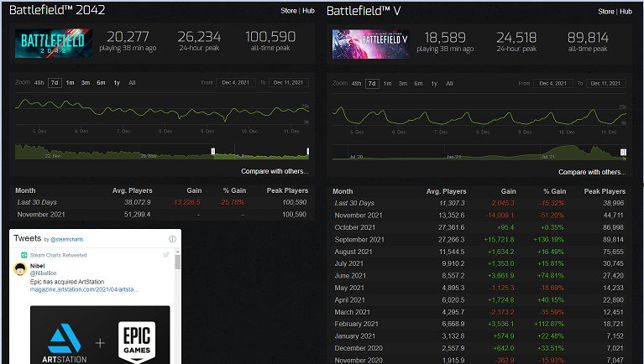Click Battlefield V '+136.19%' gain value
This screenshot has height=364, width=644.
pos(550,239)
